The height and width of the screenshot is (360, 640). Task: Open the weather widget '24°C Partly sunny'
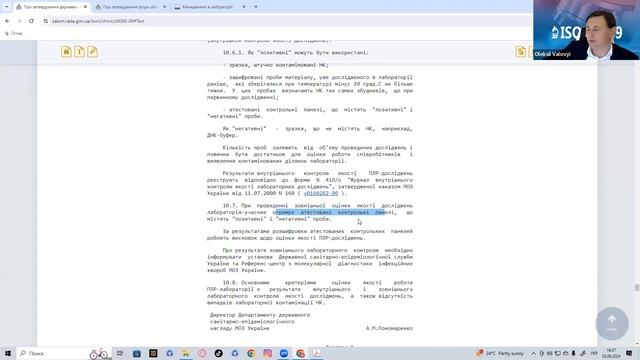[x=500, y=353]
